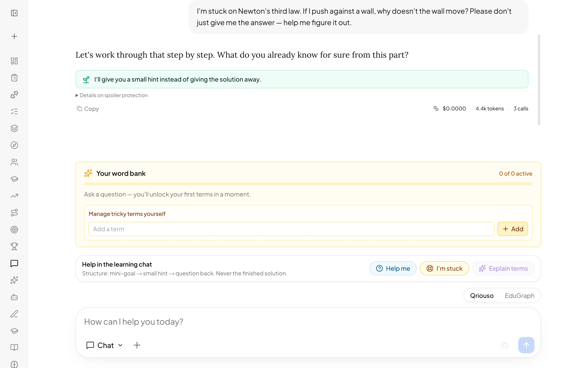
Task: Click the green spoiler hint banner
Action: pyautogui.click(x=302, y=79)
